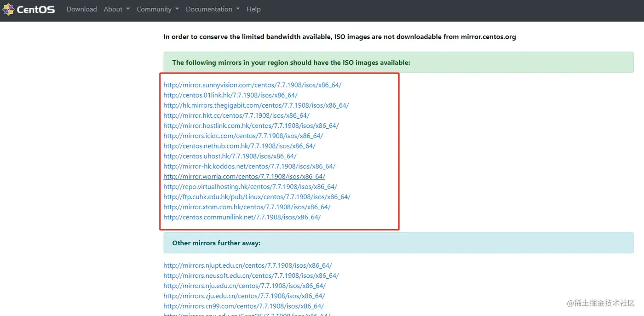Click the 'mirrors in your region' green banner
The image size is (644, 316).
point(398,62)
